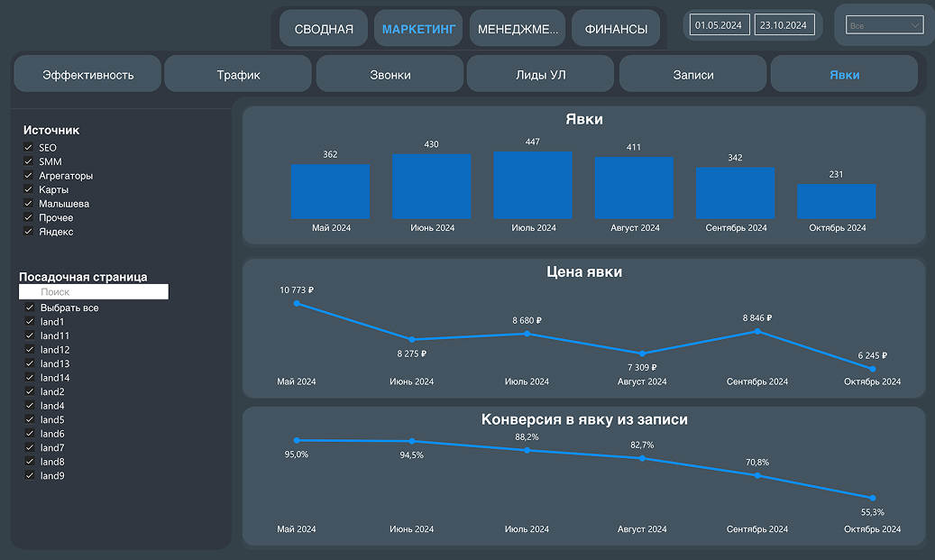
Task: Click the start date field 01.05.2024
Action: [719, 25]
